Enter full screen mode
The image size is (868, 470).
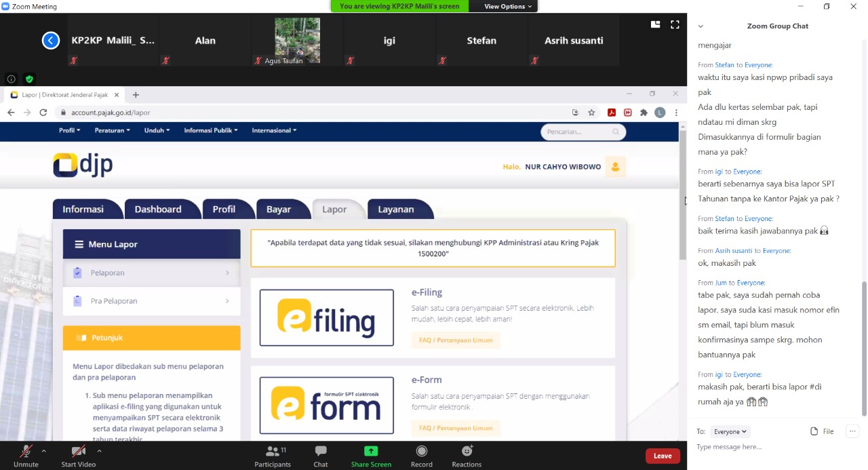point(675,24)
